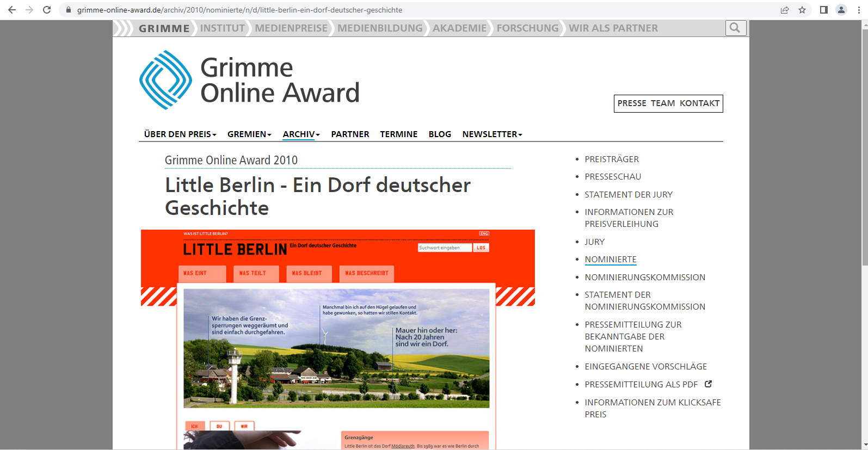The height and width of the screenshot is (450, 868).
Task: Open the Partner menu item
Action: tap(350, 134)
